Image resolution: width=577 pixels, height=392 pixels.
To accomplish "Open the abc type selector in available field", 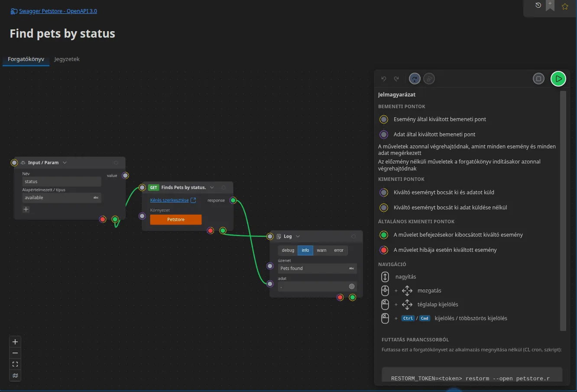I will point(96,198).
